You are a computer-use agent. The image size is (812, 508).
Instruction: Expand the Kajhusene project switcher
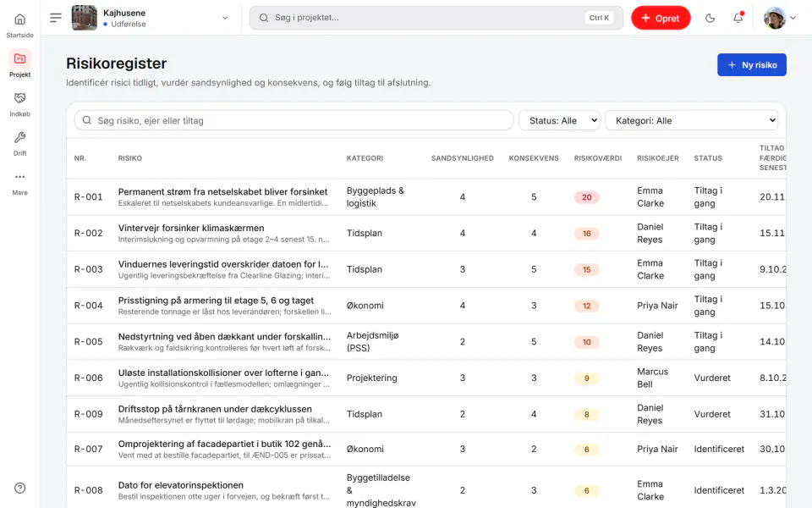pos(225,18)
